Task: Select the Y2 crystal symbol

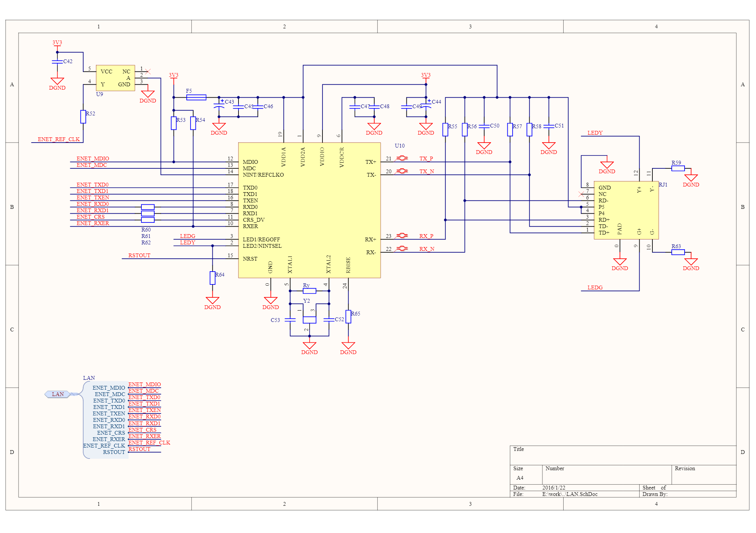Action: pyautogui.click(x=309, y=320)
